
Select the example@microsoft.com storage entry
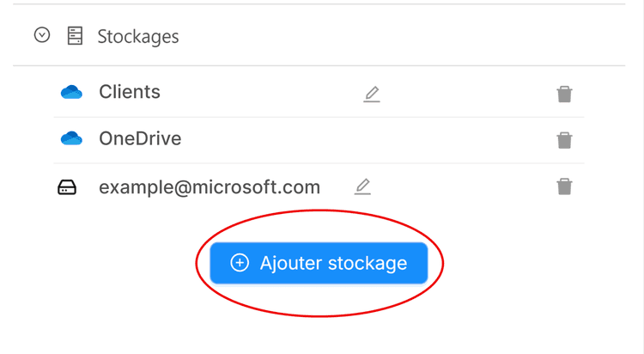[210, 186]
